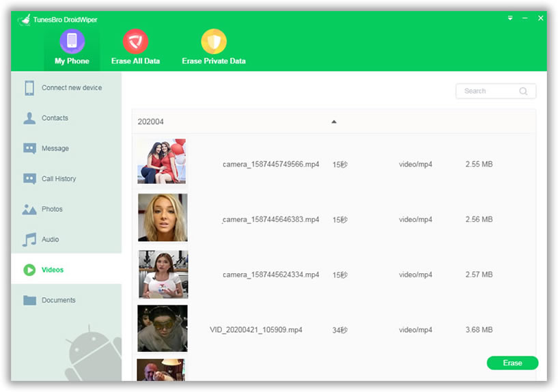558x392 pixels.
Task: Click file name camera_1587445749566.mp4
Action: (271, 165)
